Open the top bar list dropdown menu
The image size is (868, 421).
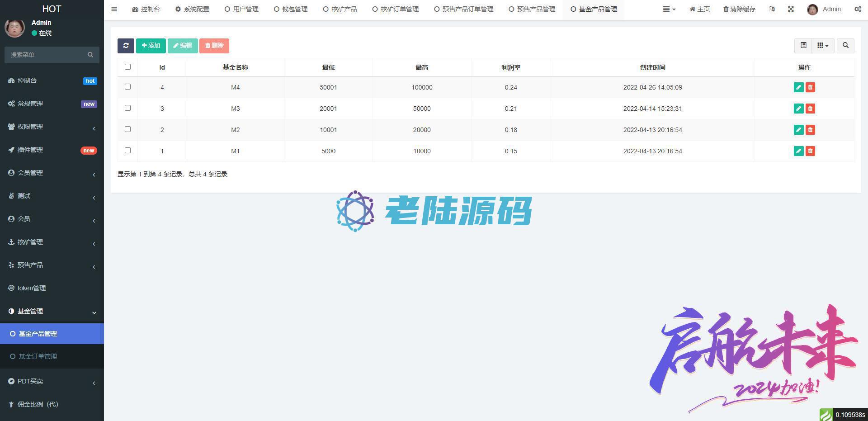click(669, 9)
